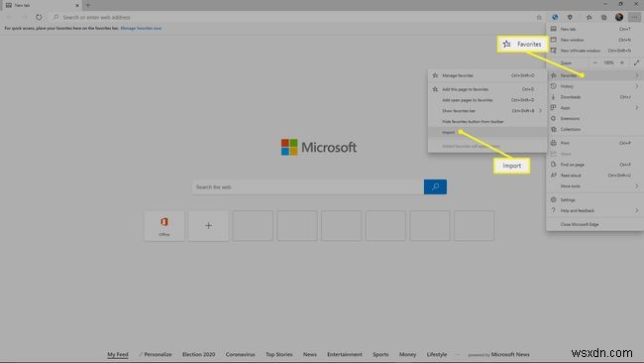
Task: Open the News tab
Action: click(310, 354)
